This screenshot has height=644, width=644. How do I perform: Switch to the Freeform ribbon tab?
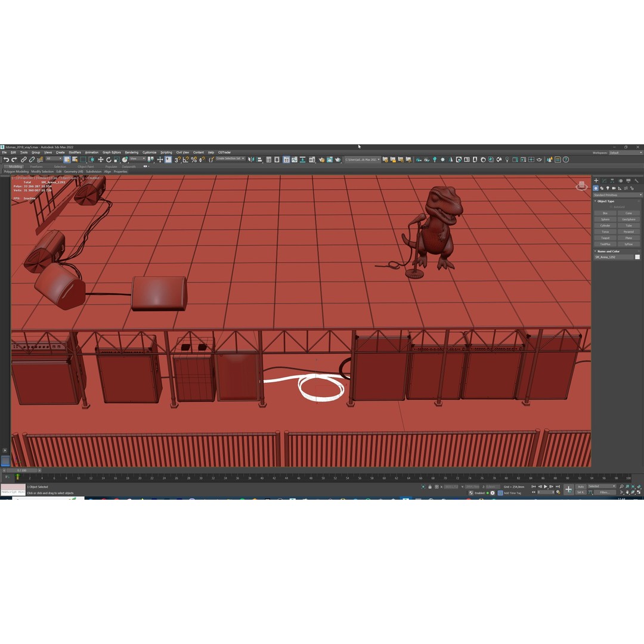(x=36, y=166)
